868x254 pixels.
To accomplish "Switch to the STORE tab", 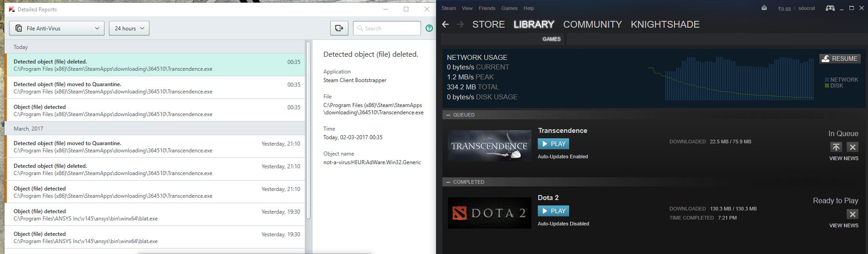I will coord(488,24).
